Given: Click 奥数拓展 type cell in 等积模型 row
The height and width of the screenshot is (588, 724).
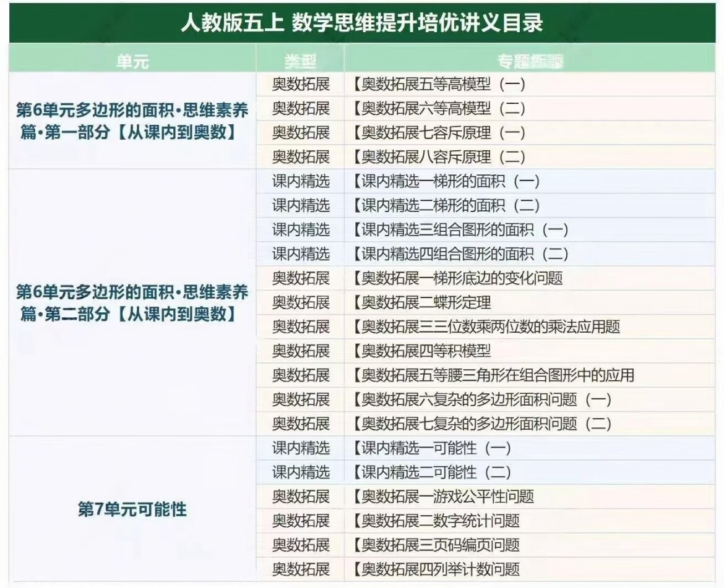Looking at the screenshot, I should click(x=301, y=351).
